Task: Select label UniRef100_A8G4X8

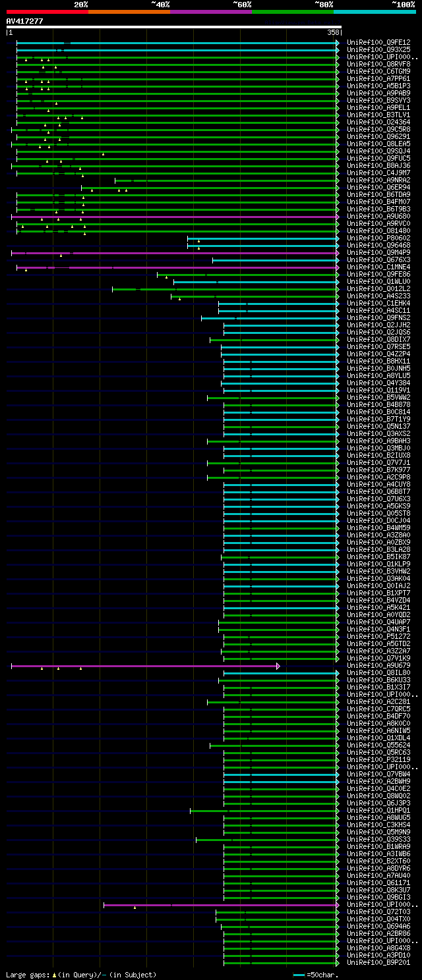Action: 378,948
